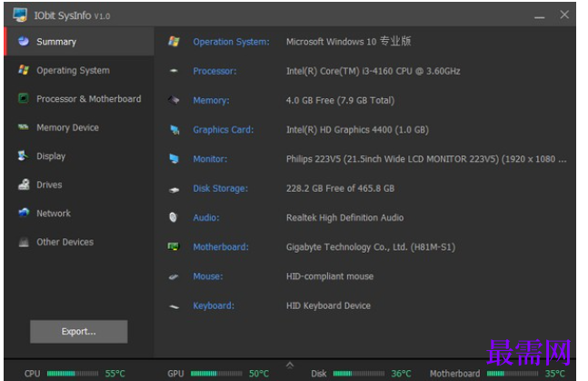Click the graphics card icon beside Graphics Card
Image resolution: width=588 pixels, height=381 pixels.
174,129
